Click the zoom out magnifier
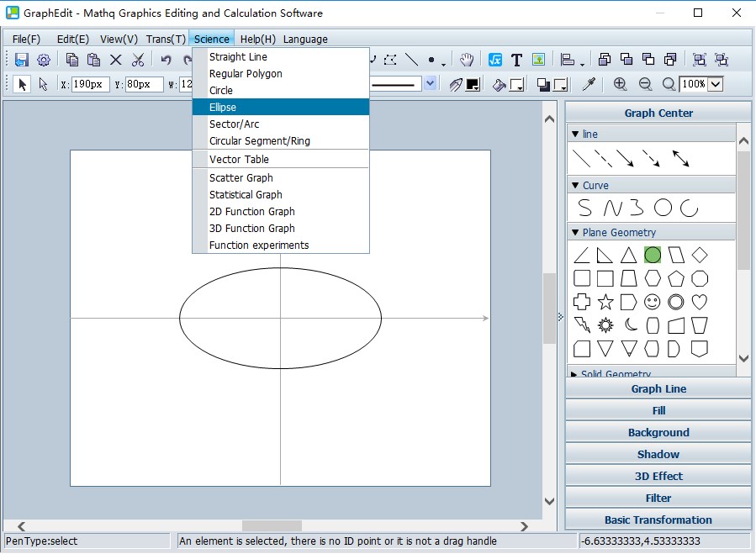The height and width of the screenshot is (554, 756). [645, 84]
